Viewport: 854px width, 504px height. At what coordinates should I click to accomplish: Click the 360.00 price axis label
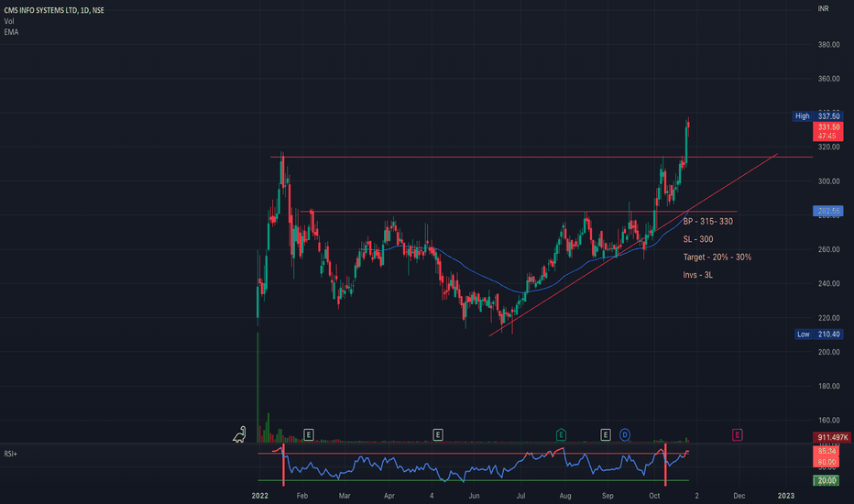pos(828,79)
